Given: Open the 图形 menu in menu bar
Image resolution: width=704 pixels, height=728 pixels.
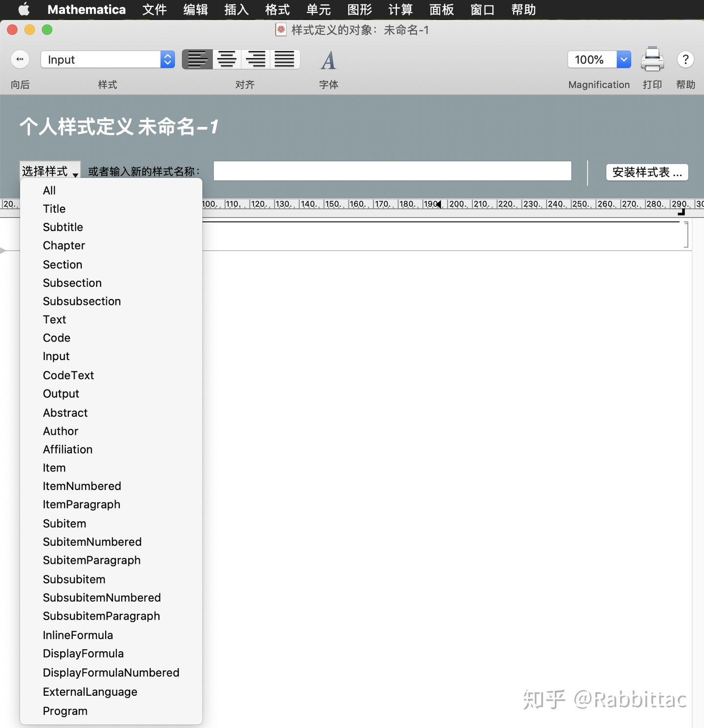Looking at the screenshot, I should click(359, 9).
